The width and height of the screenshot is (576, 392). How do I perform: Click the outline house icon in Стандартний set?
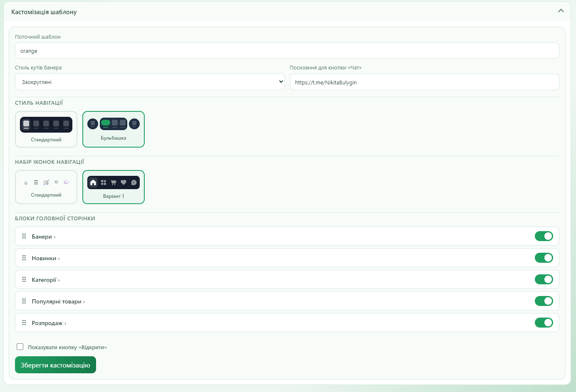(x=26, y=182)
